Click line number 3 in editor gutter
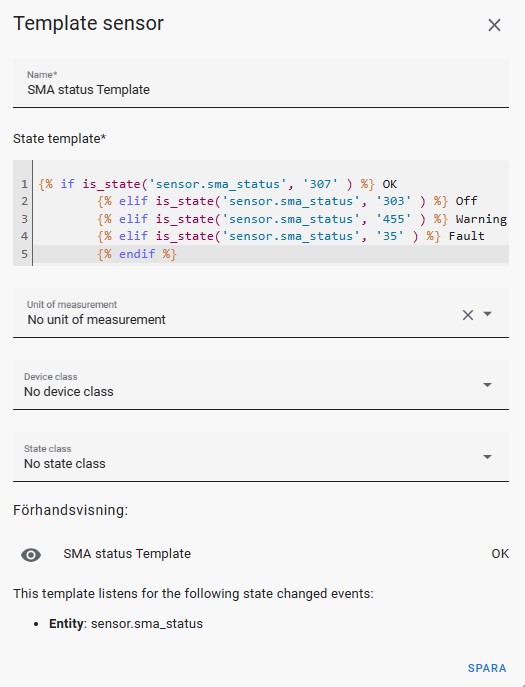 tap(24, 219)
